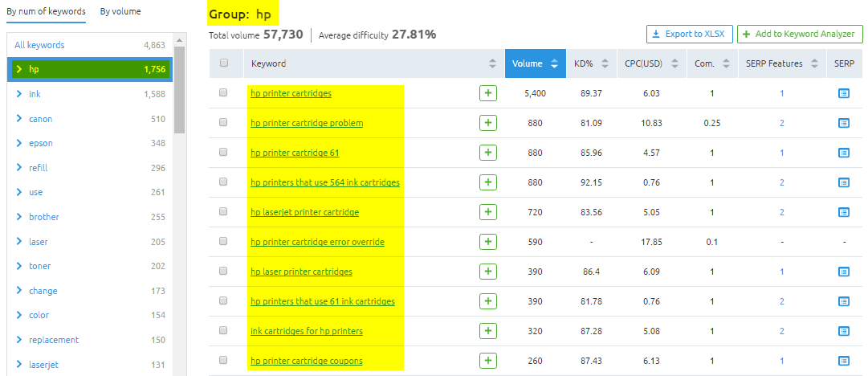
Task: Open SERP snapshot for 'hp printer cartridges'
Action: point(844,93)
